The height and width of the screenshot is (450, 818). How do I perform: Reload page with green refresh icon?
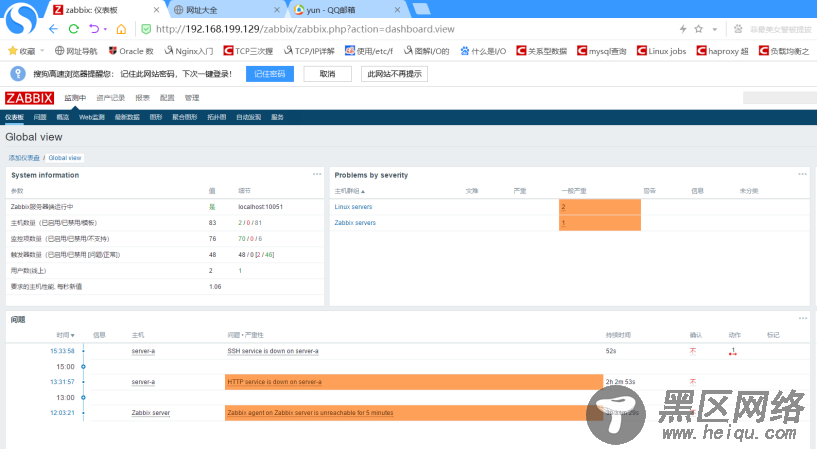74,29
